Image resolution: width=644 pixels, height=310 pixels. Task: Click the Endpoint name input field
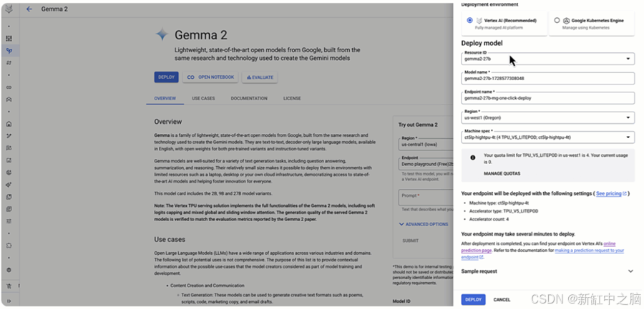547,98
